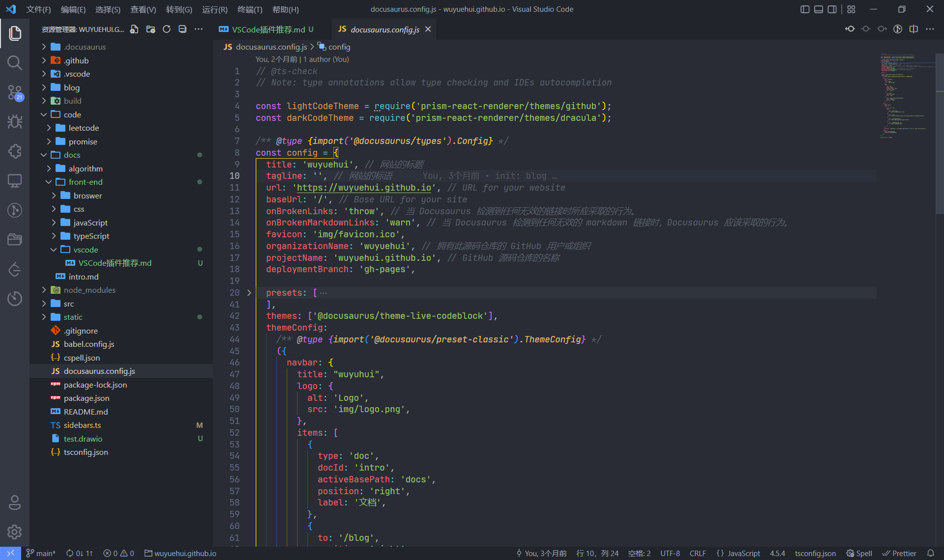
Task: Open Customize Layout button in title bar
Action: coord(852,9)
